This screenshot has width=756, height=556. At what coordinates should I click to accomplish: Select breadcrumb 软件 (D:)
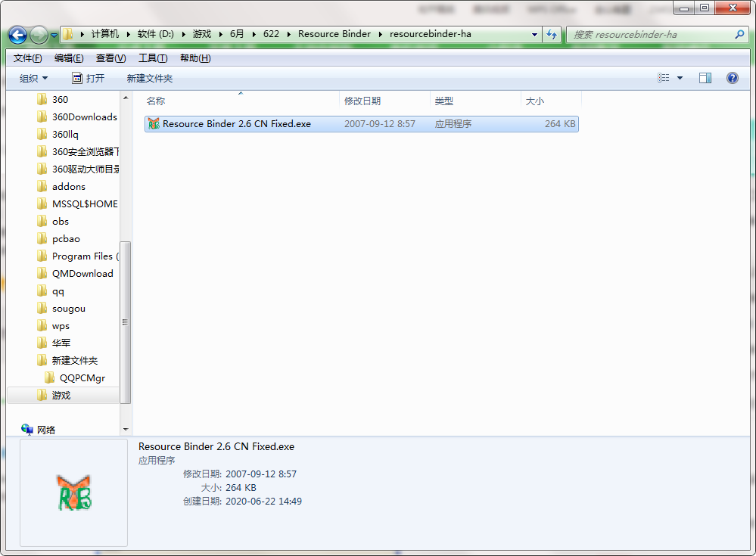coord(156,34)
